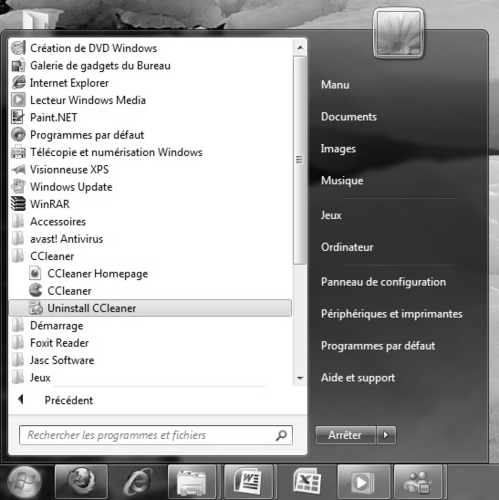Open Firefox from the taskbar
Screen dimensions: 499x500
coord(81,482)
